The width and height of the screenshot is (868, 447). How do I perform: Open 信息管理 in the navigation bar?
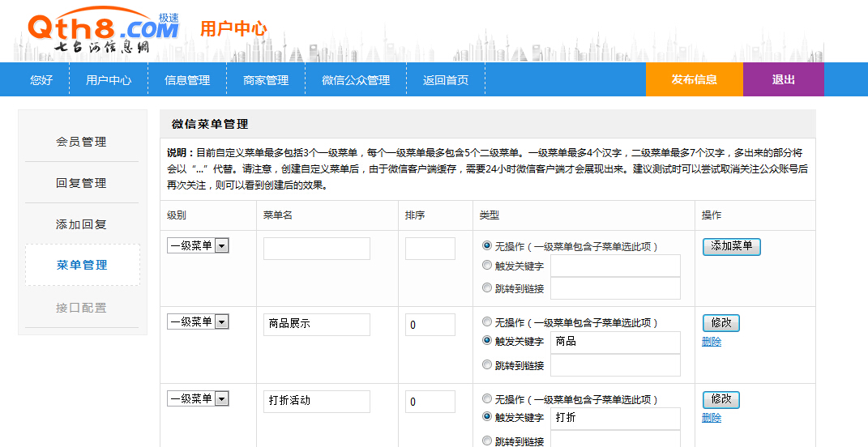[187, 80]
